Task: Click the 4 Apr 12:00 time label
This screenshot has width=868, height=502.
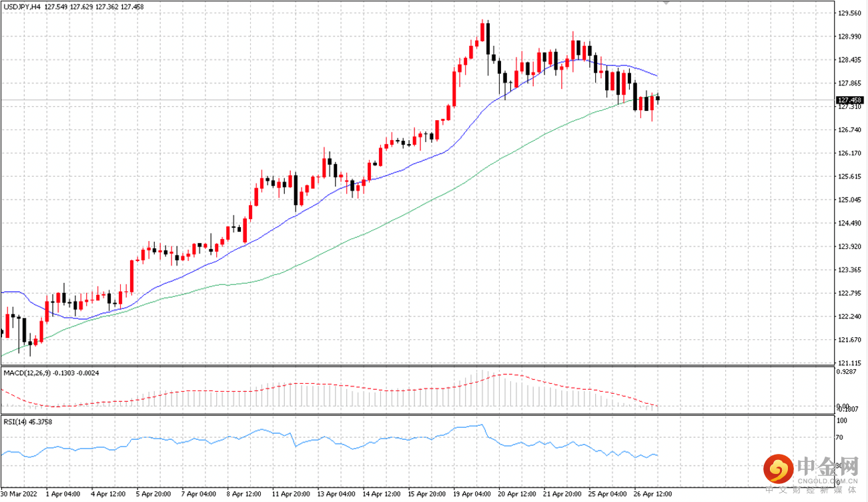Action: (x=108, y=495)
